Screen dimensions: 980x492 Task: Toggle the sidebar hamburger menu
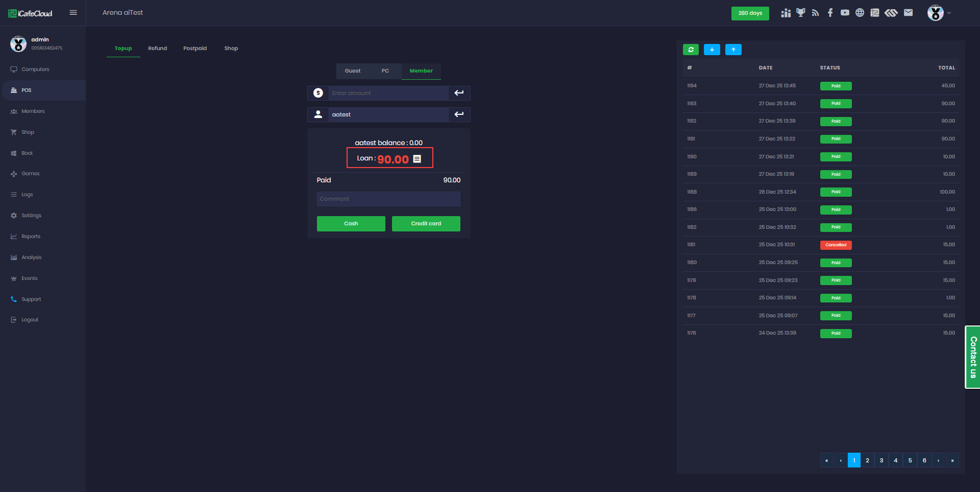[x=73, y=13]
